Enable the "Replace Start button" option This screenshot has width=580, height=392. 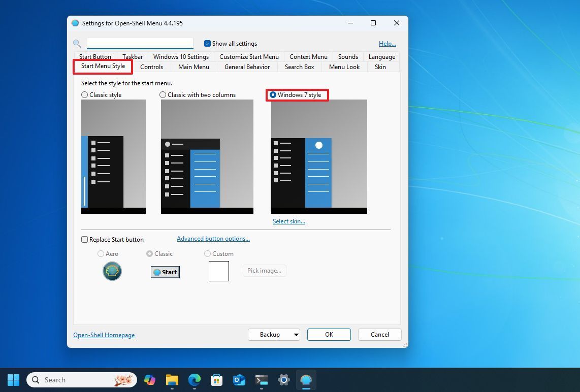(x=84, y=239)
